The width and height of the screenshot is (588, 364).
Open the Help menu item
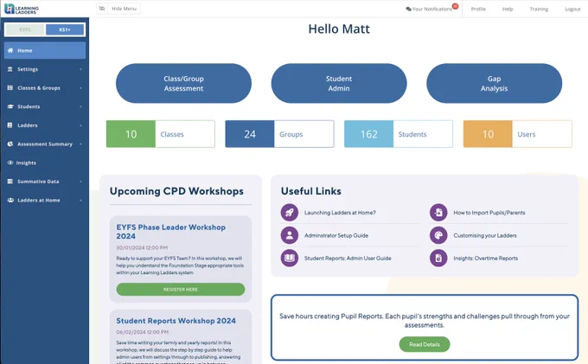(x=508, y=9)
